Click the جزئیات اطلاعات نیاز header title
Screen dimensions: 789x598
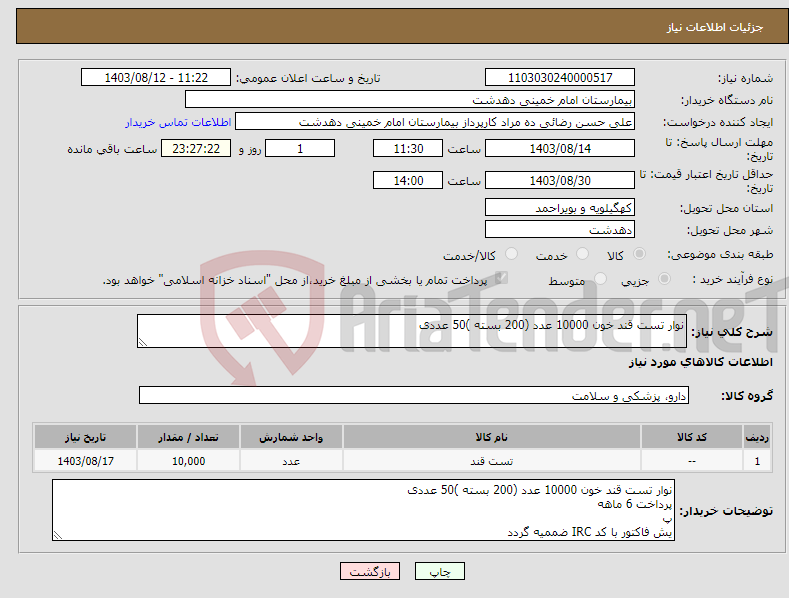pos(715,27)
